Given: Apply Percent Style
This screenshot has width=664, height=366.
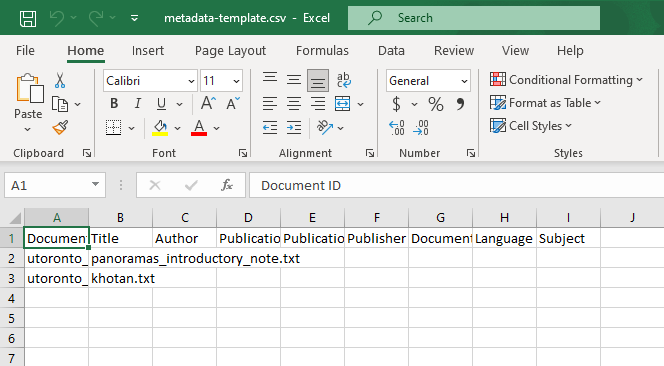Looking at the screenshot, I should [436, 104].
